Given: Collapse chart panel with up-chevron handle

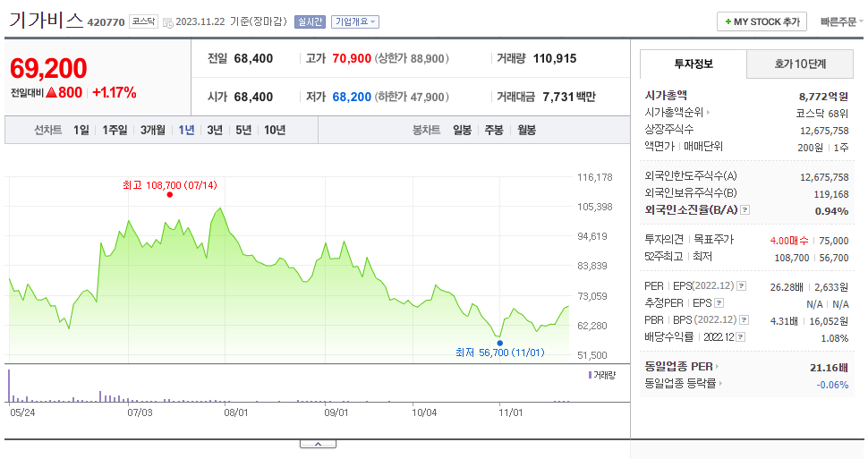Looking at the screenshot, I should 318,444.
